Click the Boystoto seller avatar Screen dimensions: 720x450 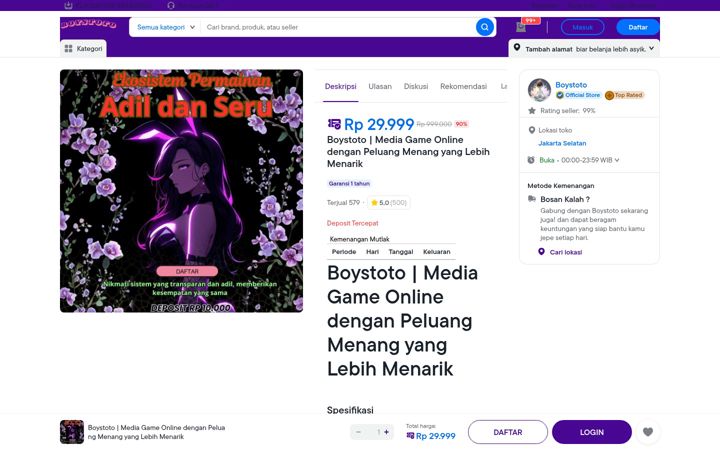click(539, 90)
